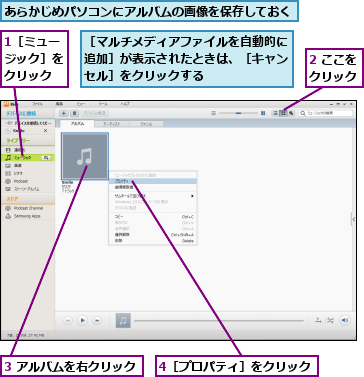364x377 pixels.
Task: Switch to the アーティスト tab
Action: coord(112,124)
